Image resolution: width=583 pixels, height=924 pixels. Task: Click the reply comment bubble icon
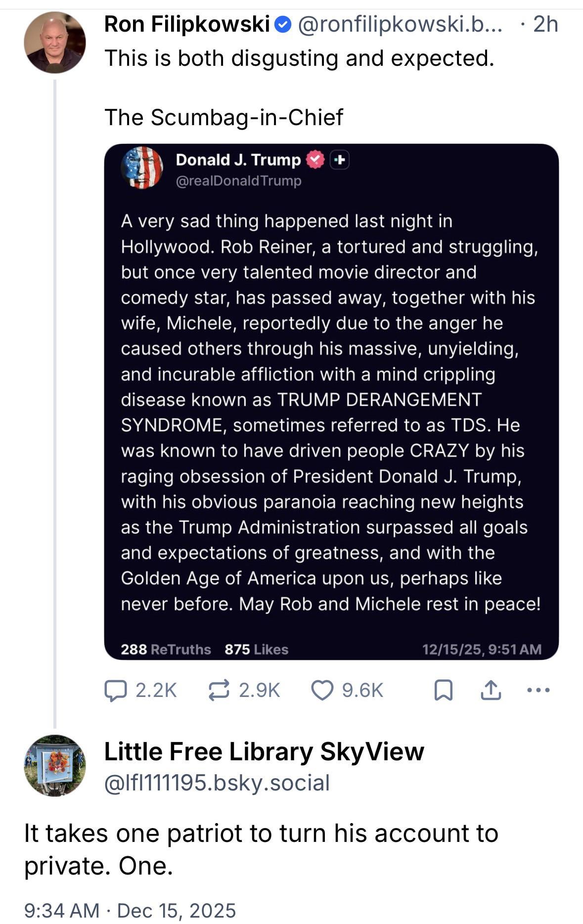coord(115,691)
